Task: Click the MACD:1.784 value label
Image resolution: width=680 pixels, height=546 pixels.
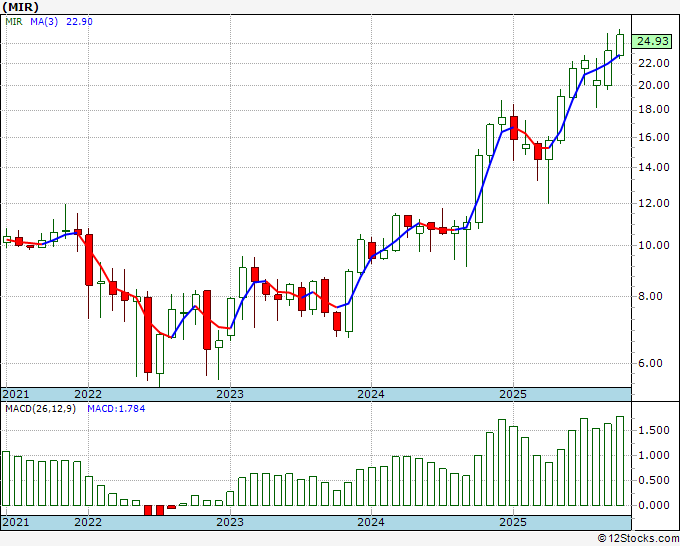Action: 116,409
